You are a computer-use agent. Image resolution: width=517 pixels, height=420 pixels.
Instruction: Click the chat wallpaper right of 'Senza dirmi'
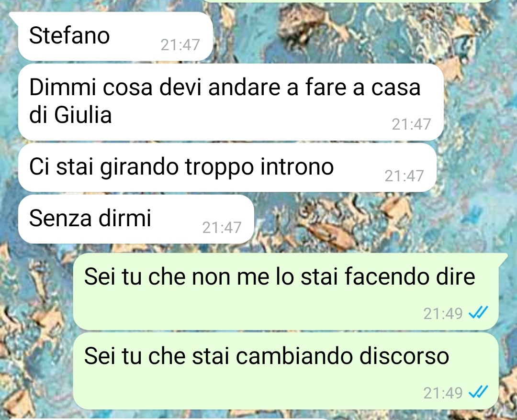[379, 219]
